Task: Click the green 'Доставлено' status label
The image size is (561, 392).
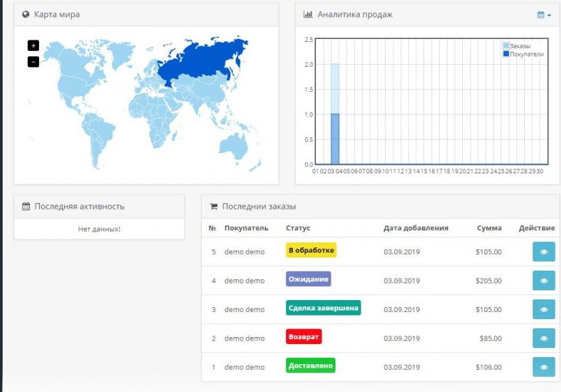Action: 310,366
